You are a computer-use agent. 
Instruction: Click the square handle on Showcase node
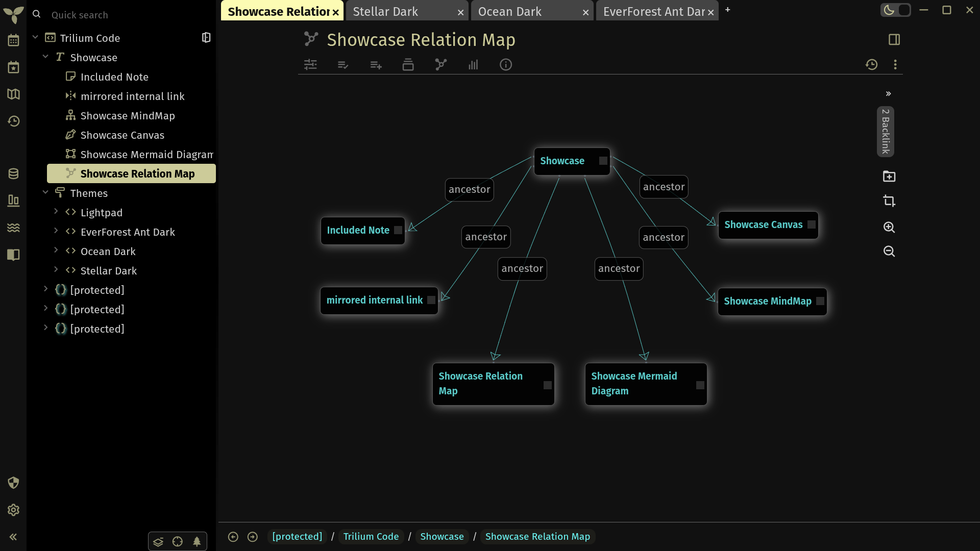[603, 161]
